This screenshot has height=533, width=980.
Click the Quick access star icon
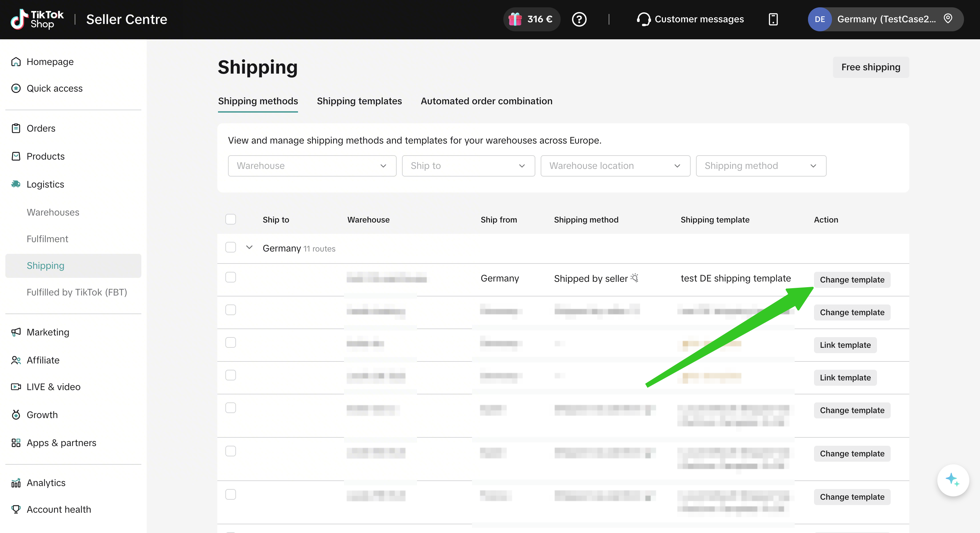click(x=16, y=88)
